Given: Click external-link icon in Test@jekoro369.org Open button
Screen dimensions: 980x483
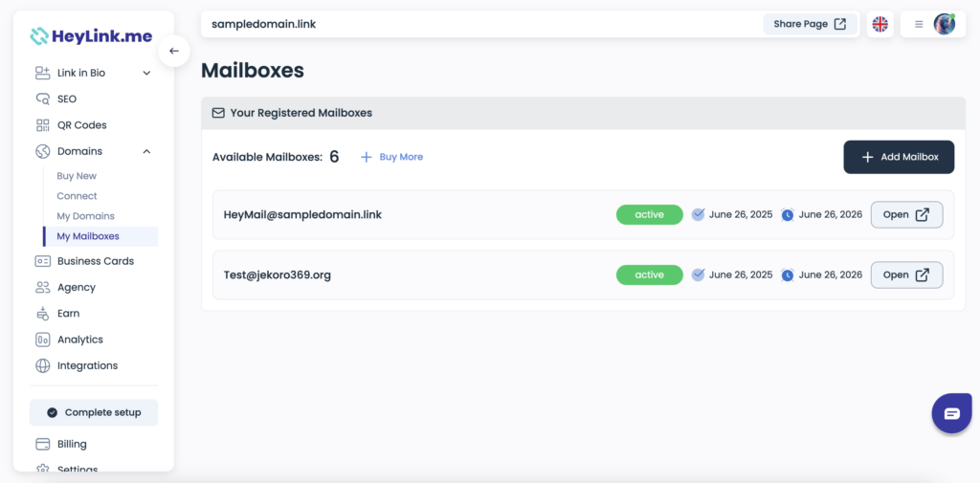Looking at the screenshot, I should (922, 274).
